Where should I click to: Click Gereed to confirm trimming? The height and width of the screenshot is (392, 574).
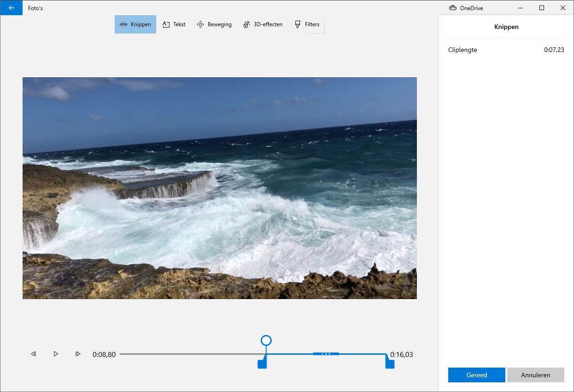click(x=477, y=375)
